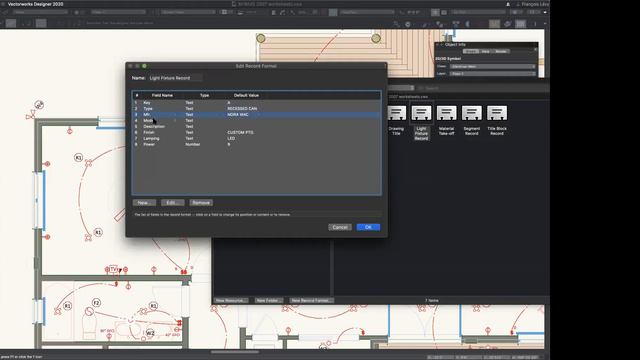Select the Lamping field row

click(x=257, y=138)
